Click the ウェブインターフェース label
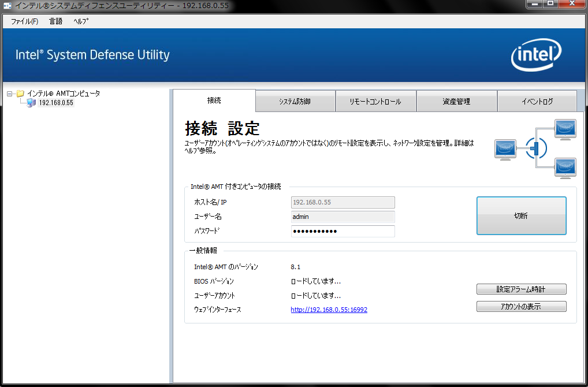The width and height of the screenshot is (588, 387). click(x=218, y=310)
